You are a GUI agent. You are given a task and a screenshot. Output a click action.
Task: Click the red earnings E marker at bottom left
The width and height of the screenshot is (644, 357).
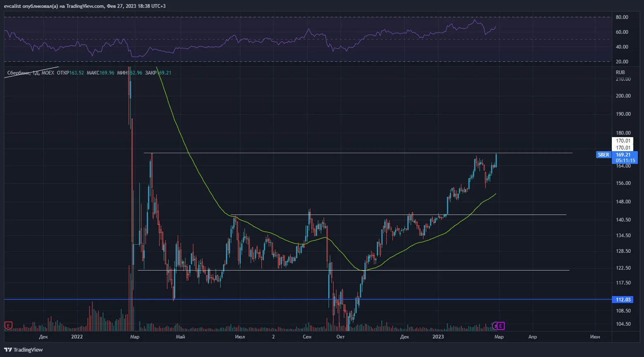click(x=8, y=326)
